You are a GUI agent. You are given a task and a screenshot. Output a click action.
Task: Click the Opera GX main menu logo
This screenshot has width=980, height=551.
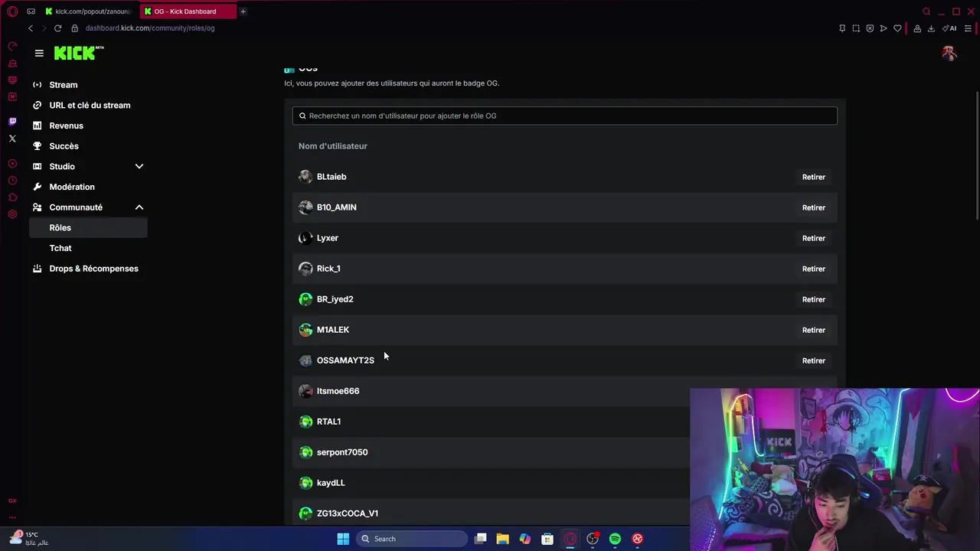tap(12, 11)
